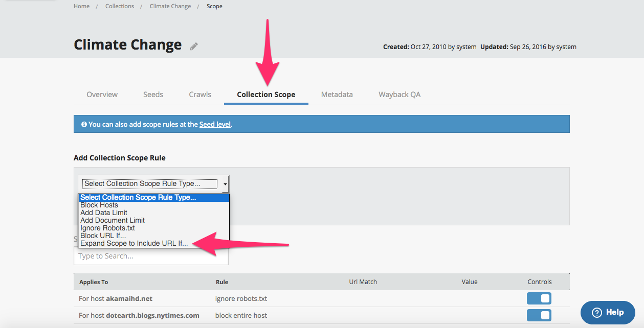Click the pencil edit icon beside Climate Change
Screen dimensions: 644x328
point(194,46)
